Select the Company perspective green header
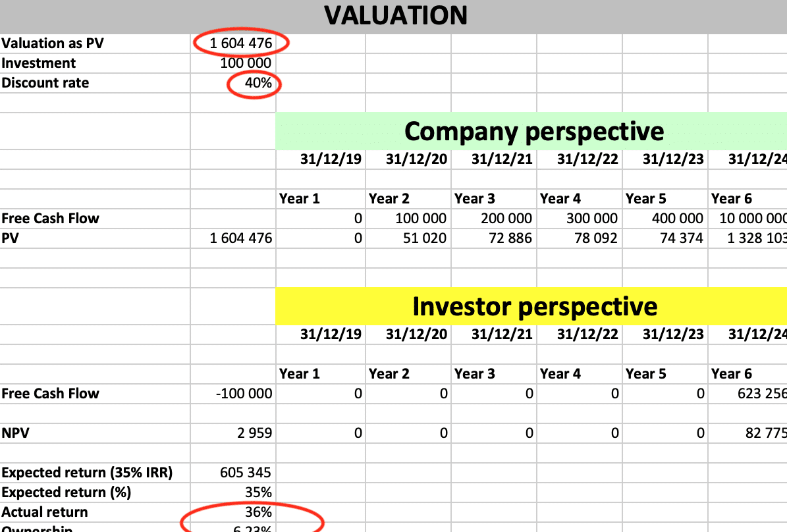 click(x=531, y=132)
